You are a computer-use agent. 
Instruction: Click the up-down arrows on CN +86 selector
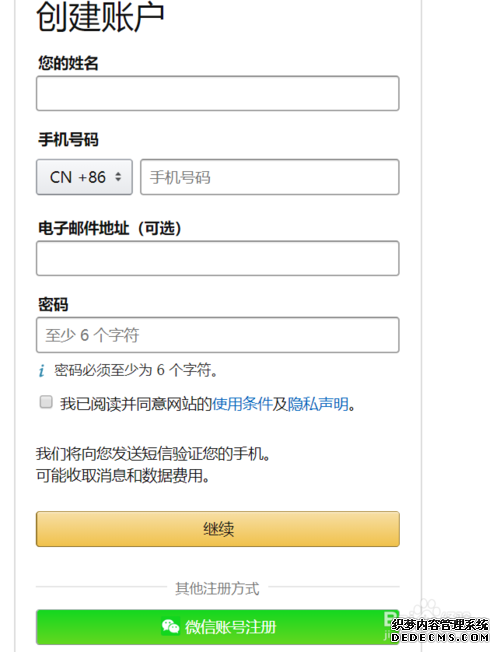[x=118, y=177]
